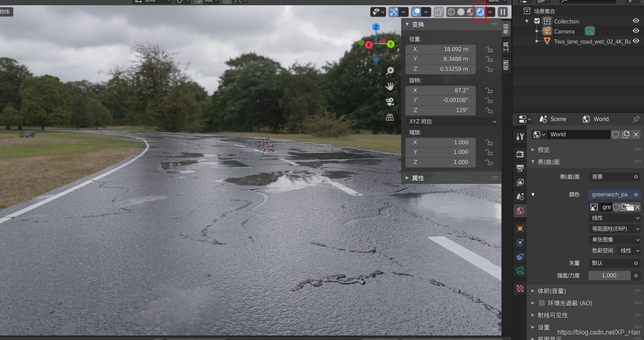Open shading options dropdown arrow
This screenshot has width=644, height=340.
click(490, 12)
